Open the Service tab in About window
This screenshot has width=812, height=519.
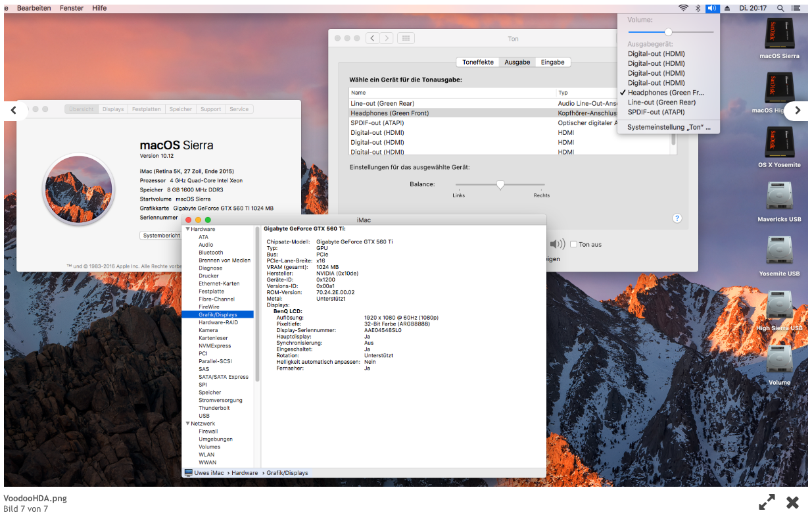click(239, 109)
